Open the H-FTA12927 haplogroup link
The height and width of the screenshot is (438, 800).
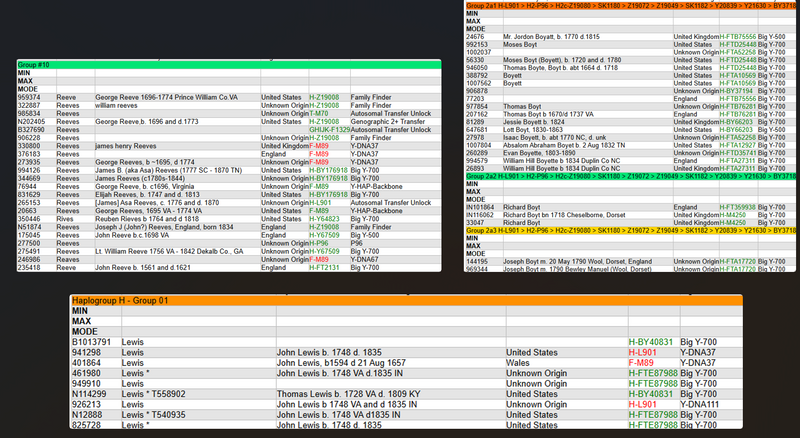point(738,145)
